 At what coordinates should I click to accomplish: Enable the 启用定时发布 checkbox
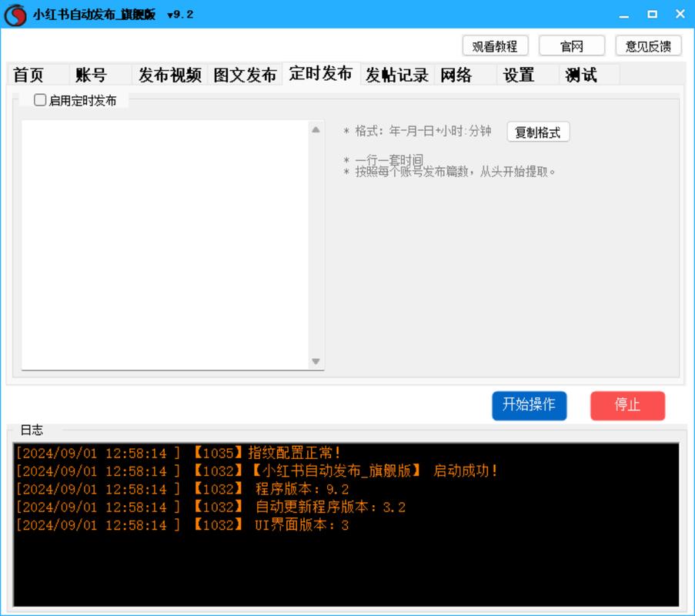(40, 100)
